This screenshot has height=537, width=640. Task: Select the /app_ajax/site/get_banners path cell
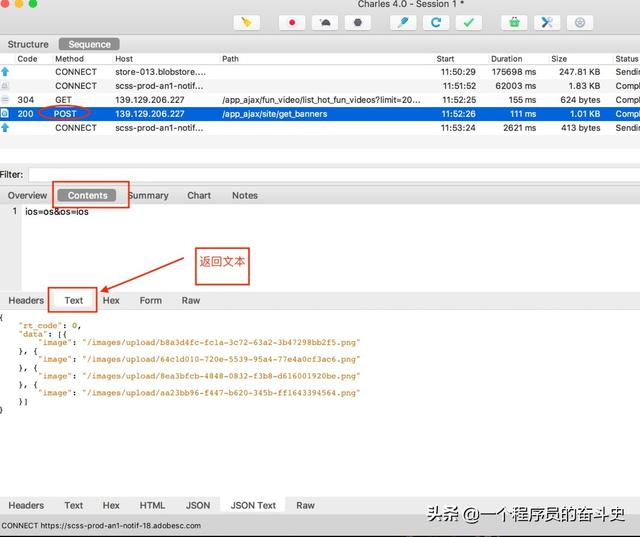pos(275,114)
